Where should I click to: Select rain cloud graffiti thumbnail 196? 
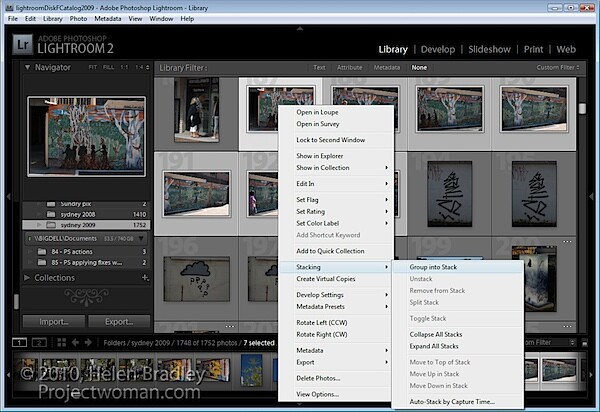coord(197,279)
